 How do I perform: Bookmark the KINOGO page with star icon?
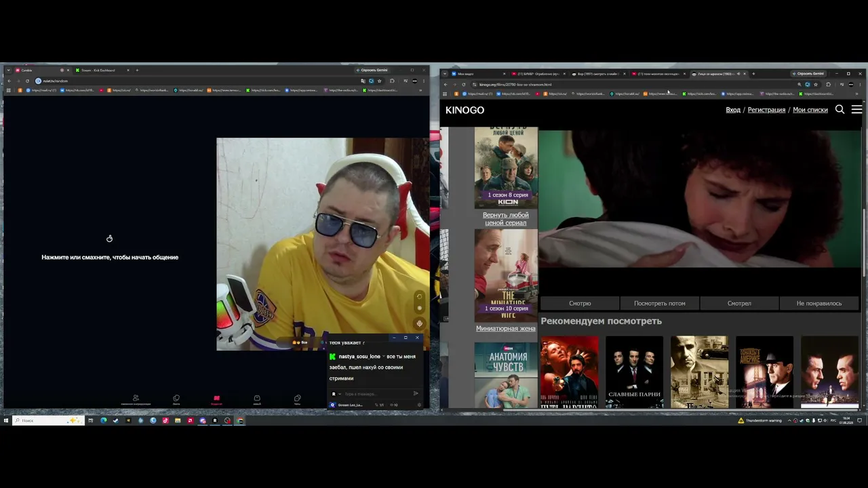pyautogui.click(x=816, y=85)
